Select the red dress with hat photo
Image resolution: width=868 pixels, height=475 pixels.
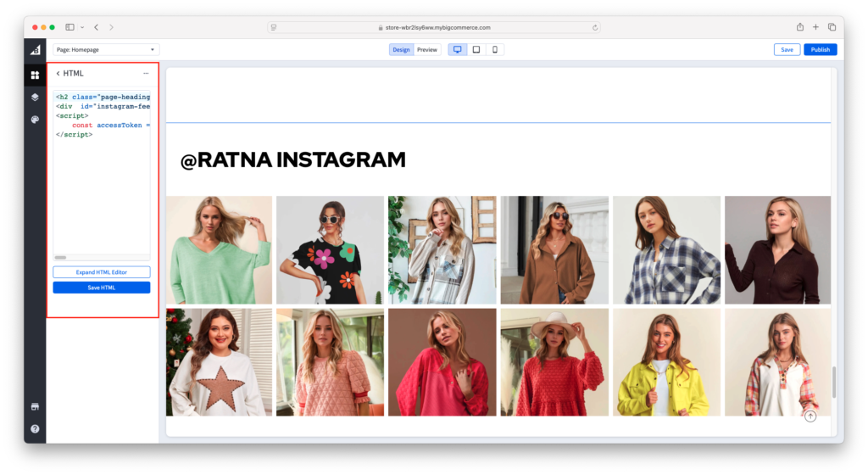point(554,362)
